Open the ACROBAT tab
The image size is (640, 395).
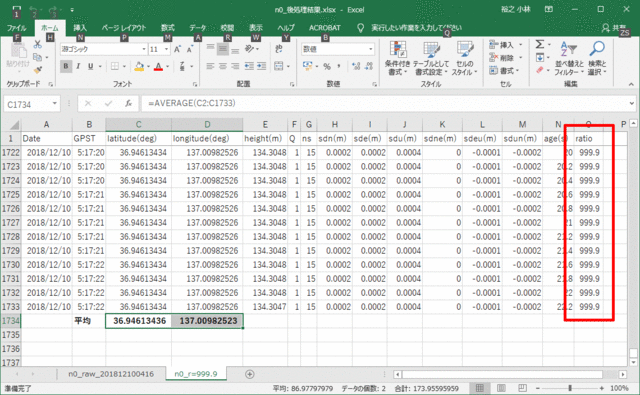pos(324,28)
